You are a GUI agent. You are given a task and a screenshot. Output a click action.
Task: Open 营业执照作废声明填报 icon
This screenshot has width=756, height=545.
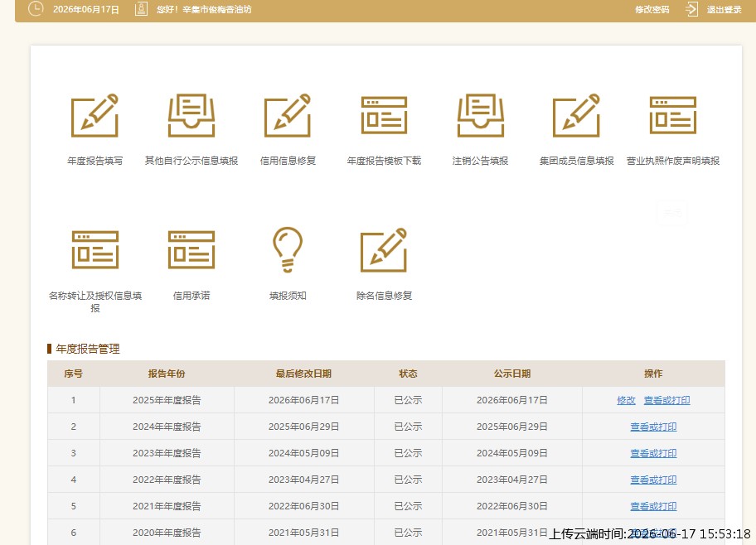[673, 116]
